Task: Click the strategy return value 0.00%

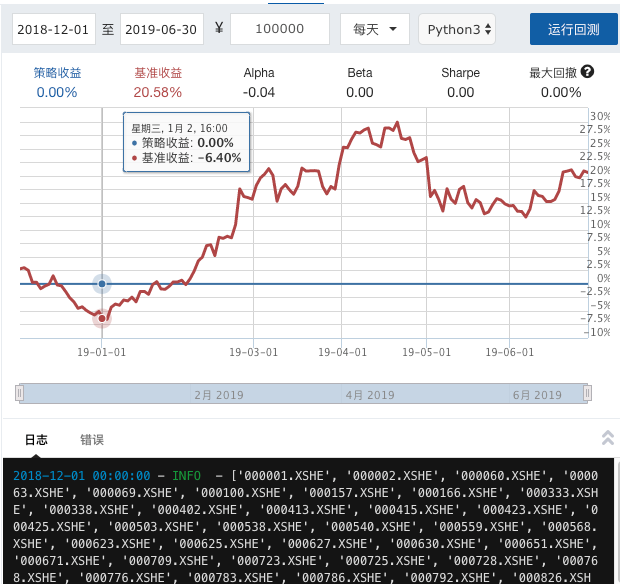Action: [57, 92]
